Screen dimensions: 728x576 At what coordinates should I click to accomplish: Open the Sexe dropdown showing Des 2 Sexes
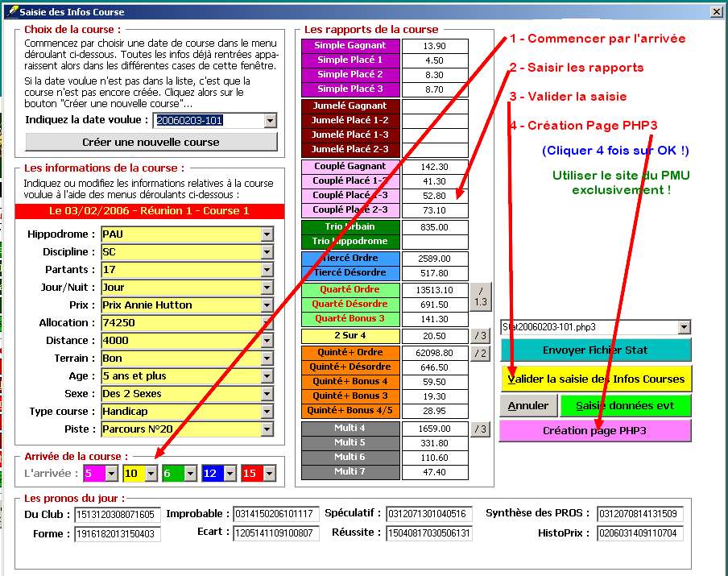(x=267, y=393)
